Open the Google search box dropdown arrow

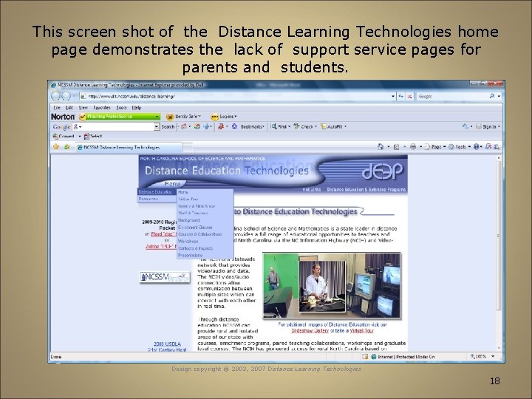pyautogui.click(x=157, y=126)
